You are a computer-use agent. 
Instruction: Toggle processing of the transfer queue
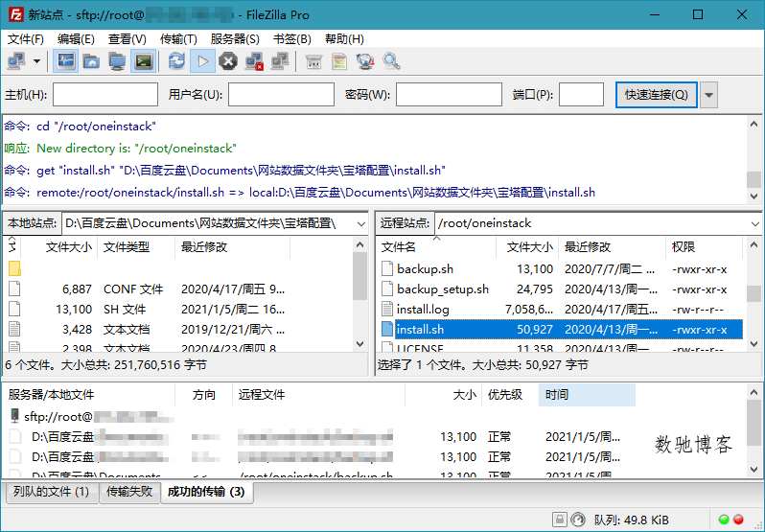coord(202,61)
